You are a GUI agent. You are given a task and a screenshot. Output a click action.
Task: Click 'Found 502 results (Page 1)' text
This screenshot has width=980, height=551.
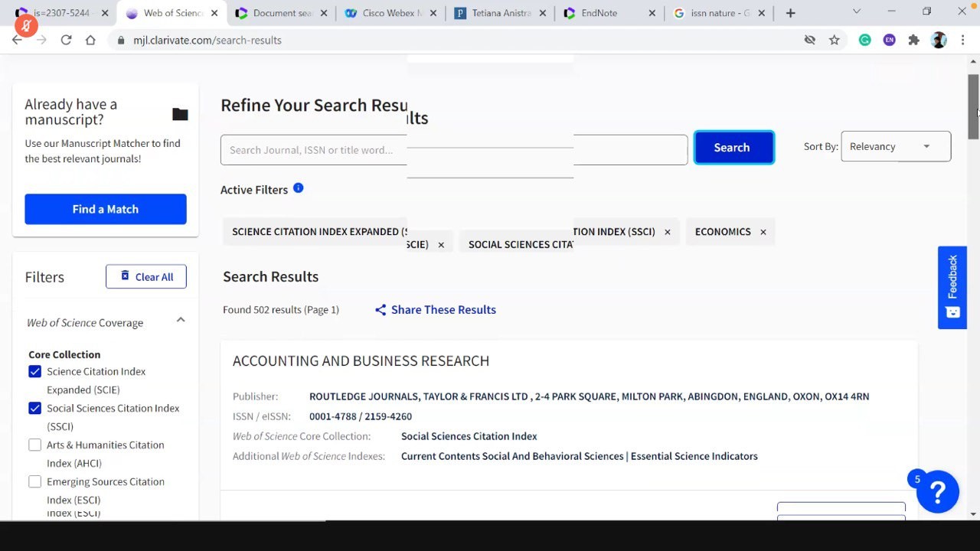pos(281,310)
